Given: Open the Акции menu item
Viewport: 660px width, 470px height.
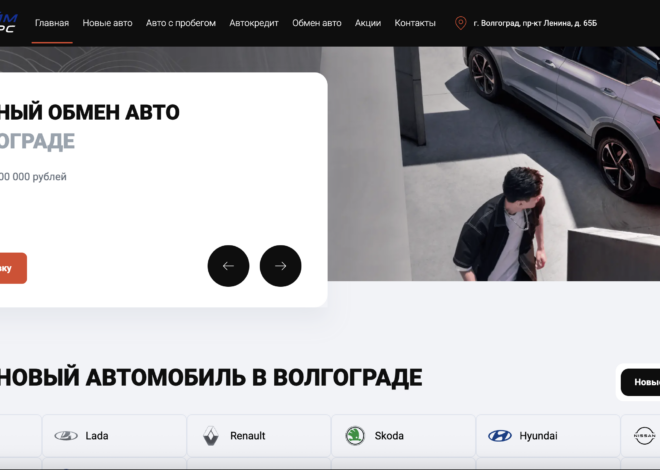Looking at the screenshot, I should point(367,23).
